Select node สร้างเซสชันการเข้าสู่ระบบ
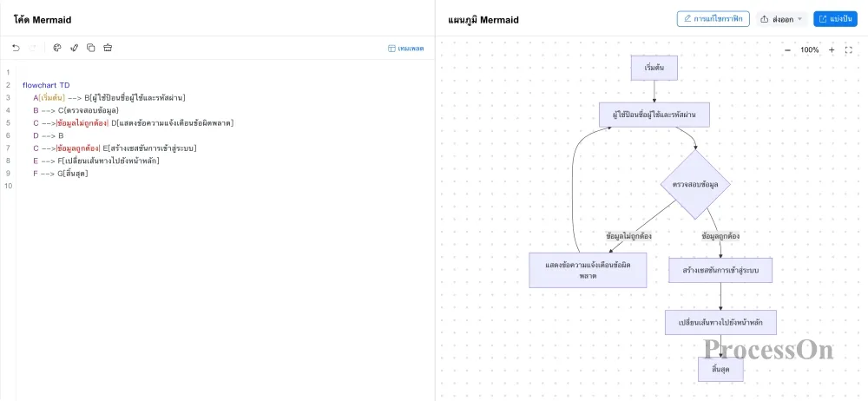Image resolution: width=868 pixels, height=401 pixels. coord(720,270)
